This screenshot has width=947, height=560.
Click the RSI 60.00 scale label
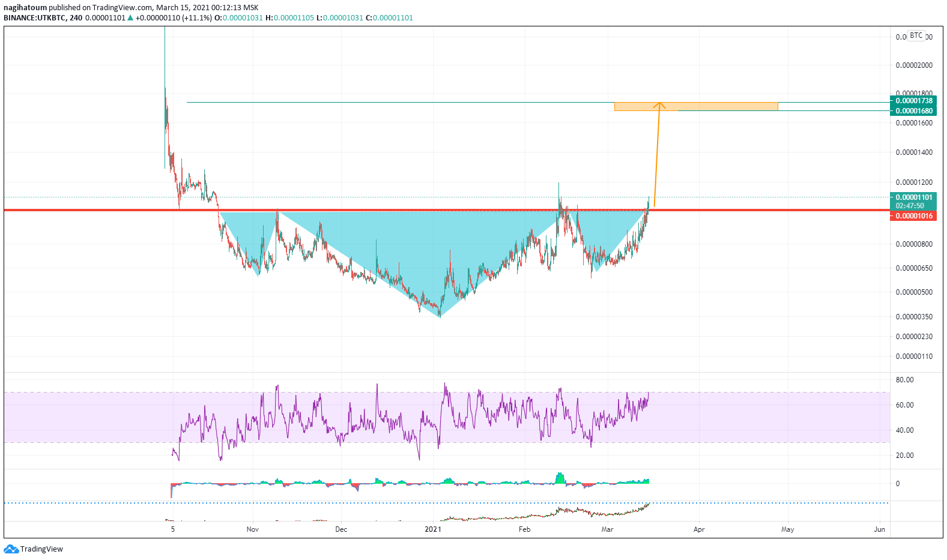click(904, 405)
